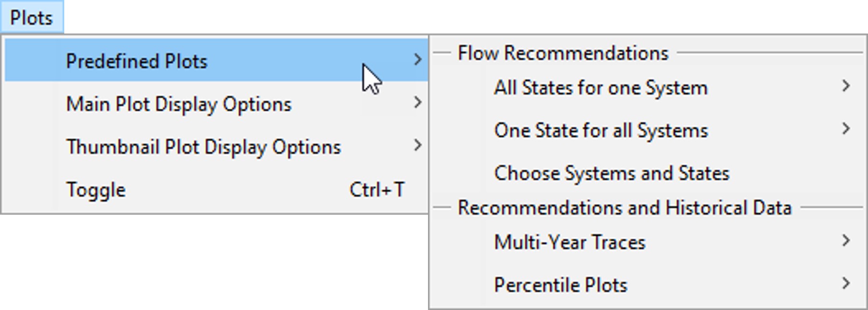Click the Ctrl+T shortcut label
Image resolution: width=868 pixels, height=310 pixels.
pos(377,190)
